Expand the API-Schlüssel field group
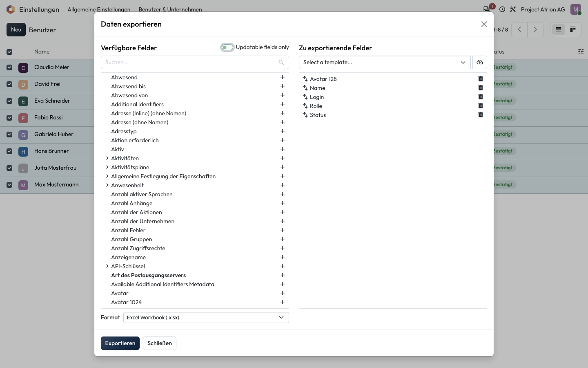 click(107, 266)
